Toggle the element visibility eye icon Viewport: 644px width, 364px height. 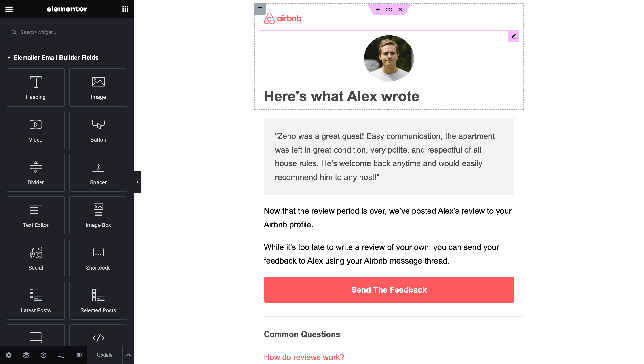tap(79, 355)
